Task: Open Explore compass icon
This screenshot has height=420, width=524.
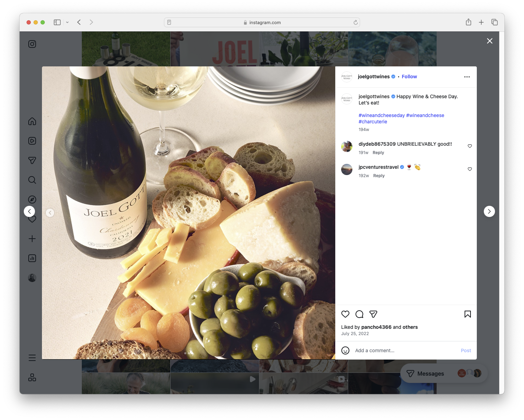Action: click(32, 200)
